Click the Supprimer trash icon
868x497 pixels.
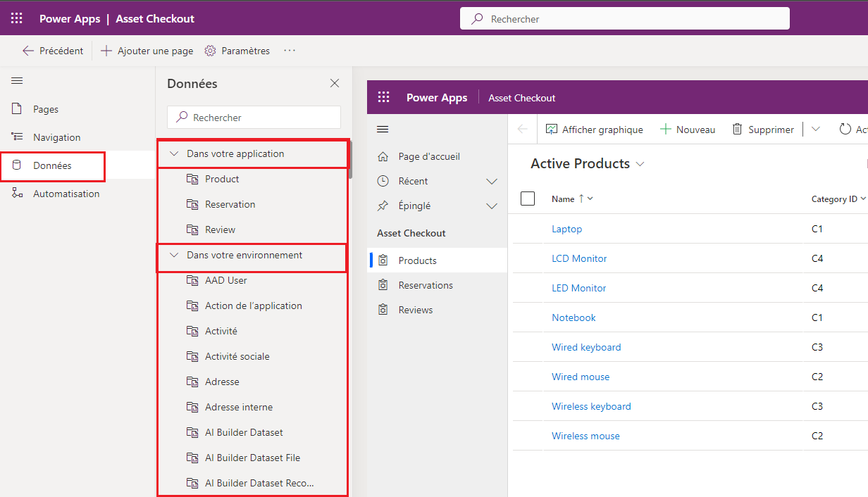(x=738, y=130)
